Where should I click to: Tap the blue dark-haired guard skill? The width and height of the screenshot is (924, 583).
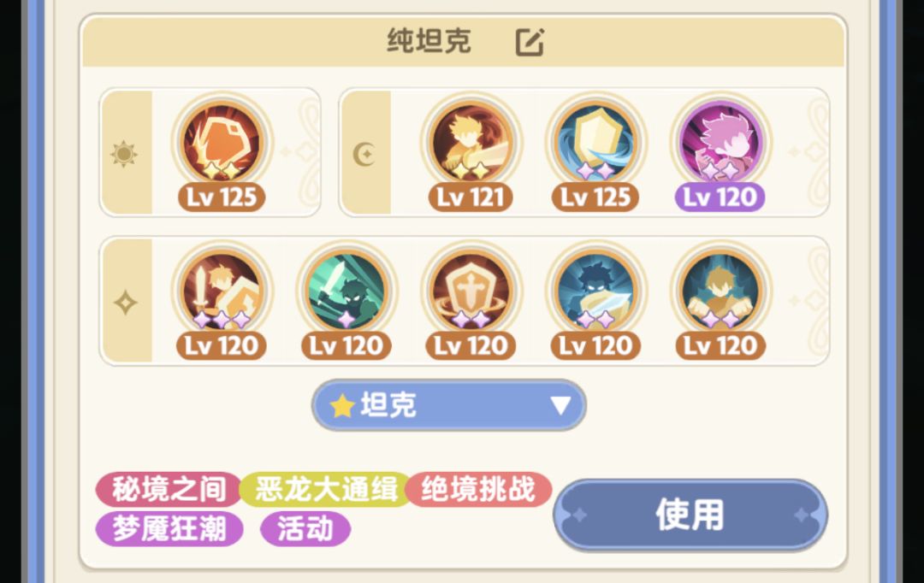(x=595, y=291)
